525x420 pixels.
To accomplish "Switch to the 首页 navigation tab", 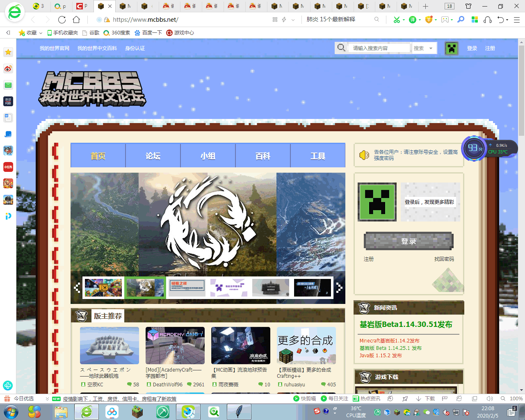I will click(98, 155).
